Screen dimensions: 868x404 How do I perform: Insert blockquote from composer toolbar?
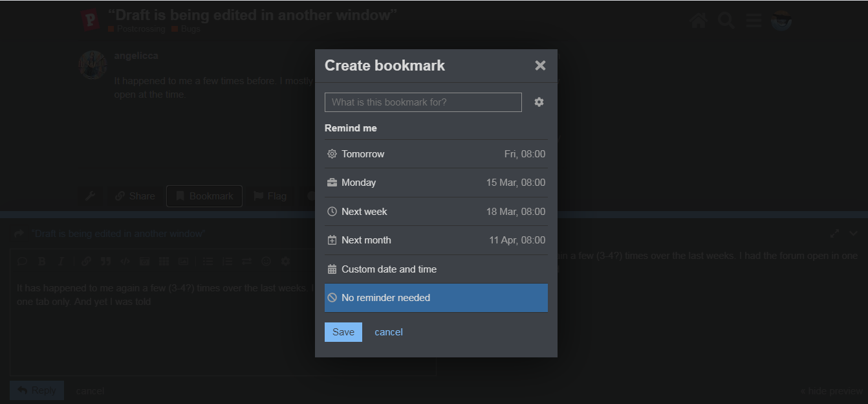105,262
